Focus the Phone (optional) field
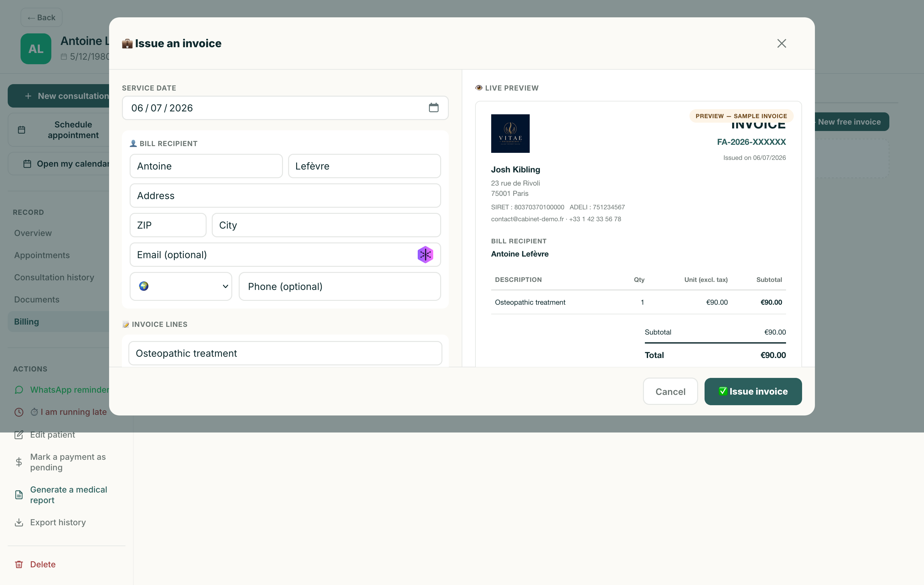This screenshot has height=585, width=924. (x=339, y=286)
